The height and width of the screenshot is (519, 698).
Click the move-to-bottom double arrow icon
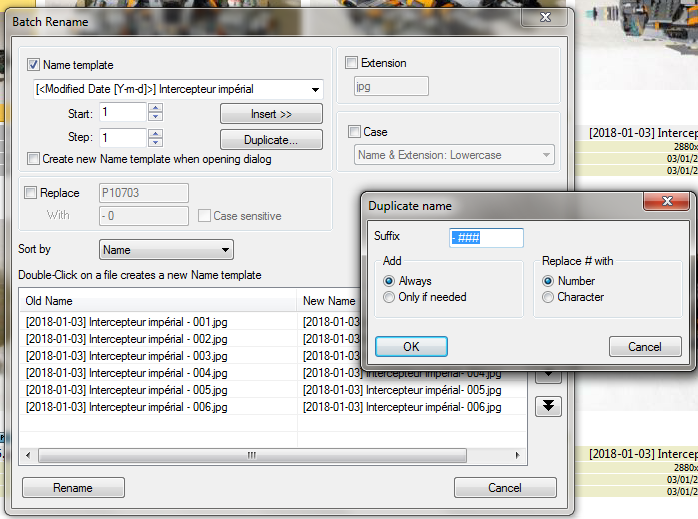548,406
